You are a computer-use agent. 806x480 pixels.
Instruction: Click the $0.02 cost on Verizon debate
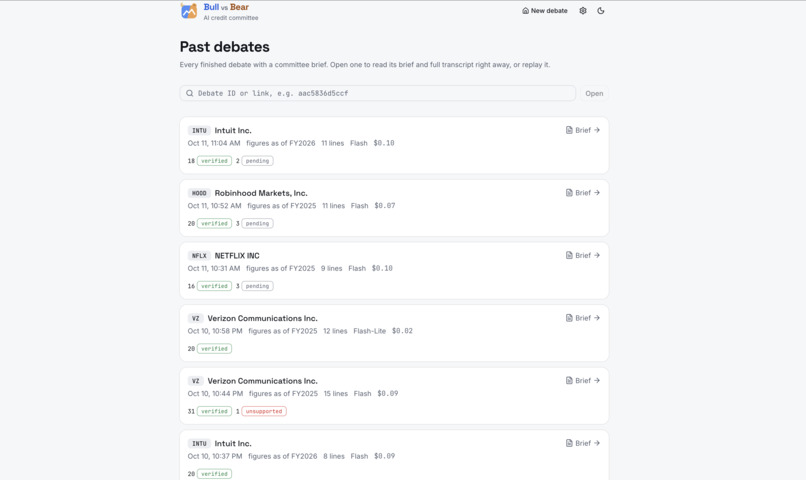click(x=402, y=331)
